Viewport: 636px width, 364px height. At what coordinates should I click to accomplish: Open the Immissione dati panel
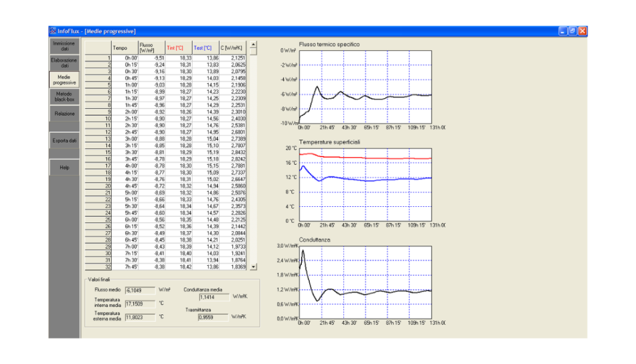click(x=64, y=46)
